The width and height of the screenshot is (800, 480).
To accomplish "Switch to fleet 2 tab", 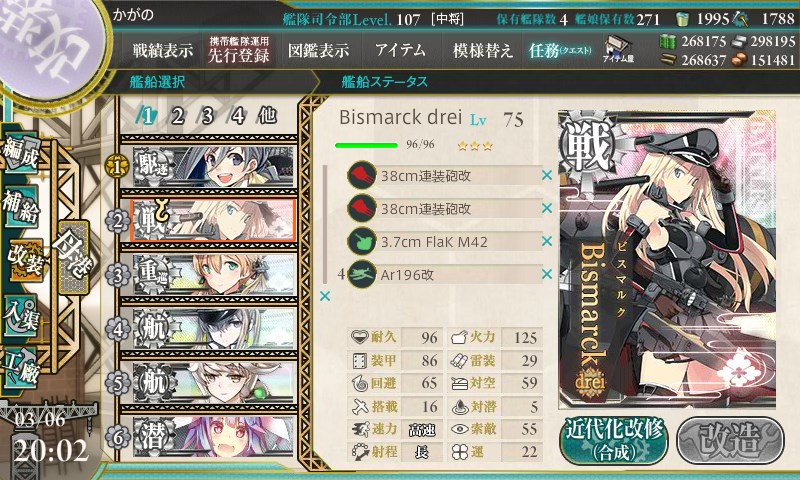I will tap(177, 116).
